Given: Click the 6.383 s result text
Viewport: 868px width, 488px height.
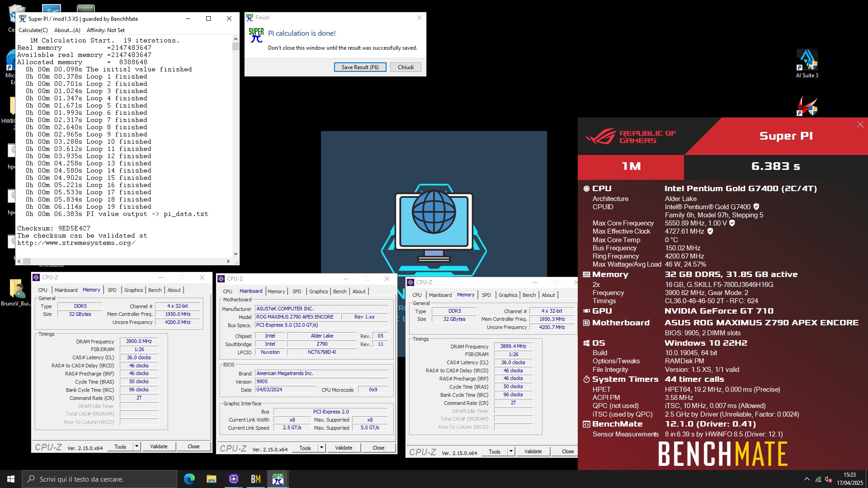Looking at the screenshot, I should point(775,166).
